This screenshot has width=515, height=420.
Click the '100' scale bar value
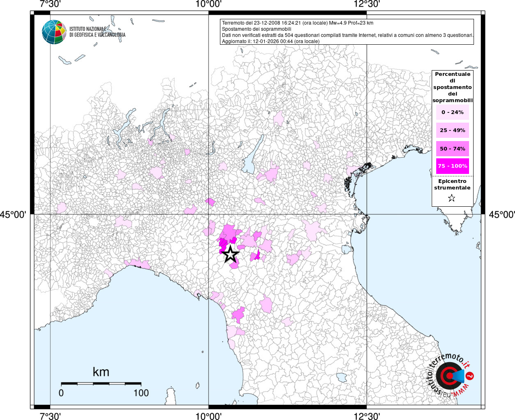(141, 393)
